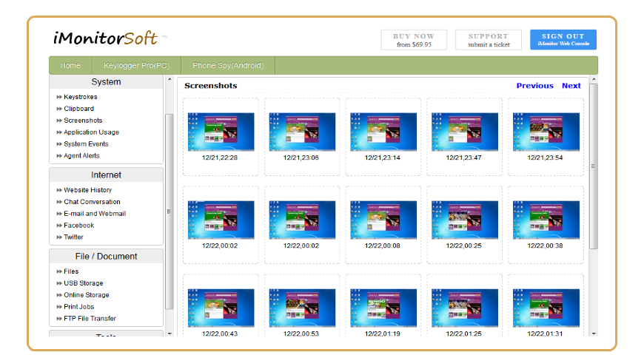Image resolution: width=644 pixels, height=355 pixels.
Task: Open screenshot taken 12/22,01:31
Action: (x=546, y=308)
